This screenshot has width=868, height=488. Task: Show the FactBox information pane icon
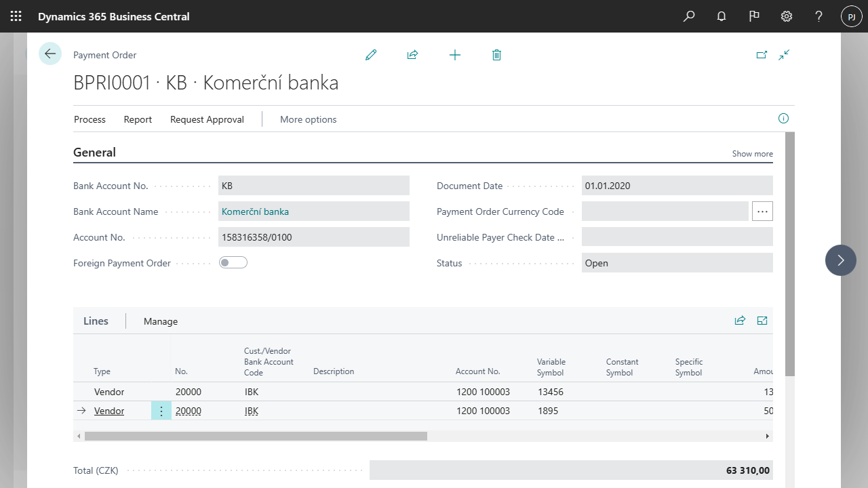click(x=783, y=119)
